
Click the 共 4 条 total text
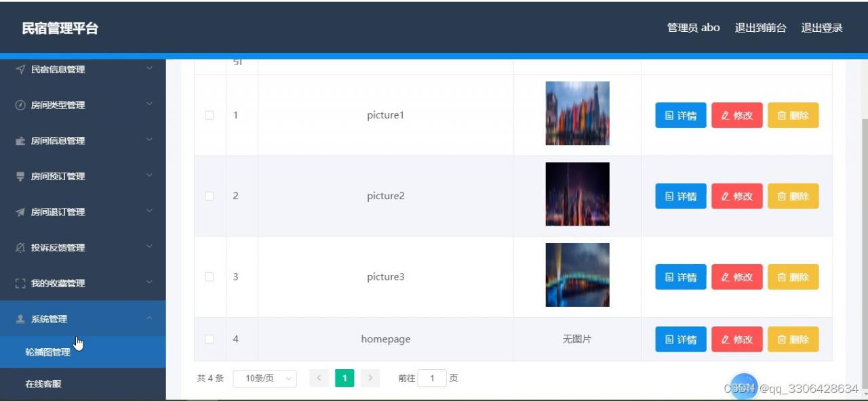210,378
